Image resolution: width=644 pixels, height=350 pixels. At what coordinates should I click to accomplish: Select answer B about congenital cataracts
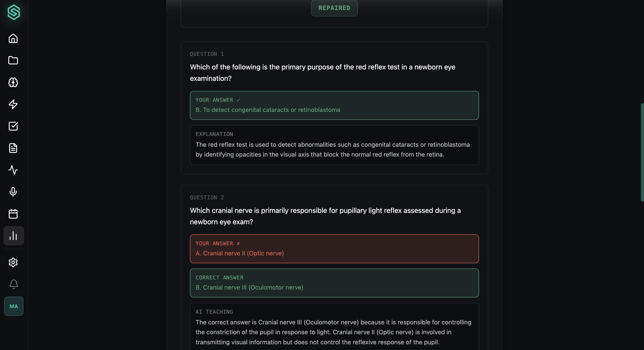coord(334,105)
